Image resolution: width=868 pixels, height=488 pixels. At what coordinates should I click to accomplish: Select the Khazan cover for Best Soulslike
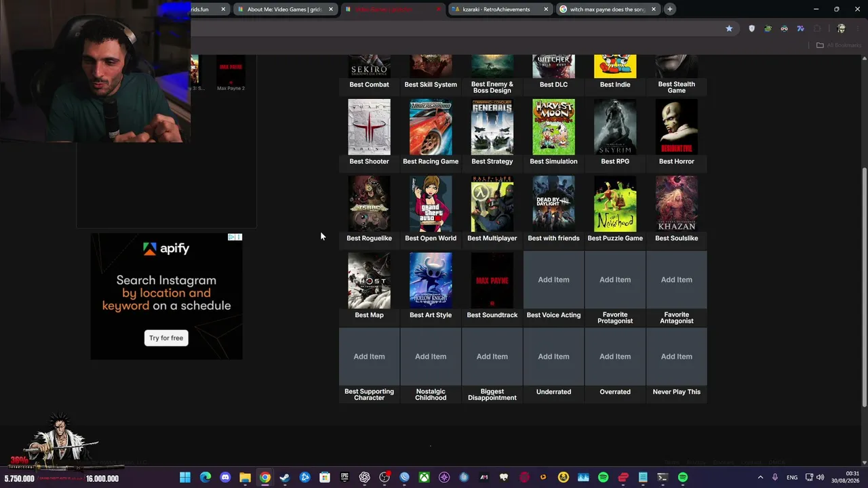(x=677, y=204)
